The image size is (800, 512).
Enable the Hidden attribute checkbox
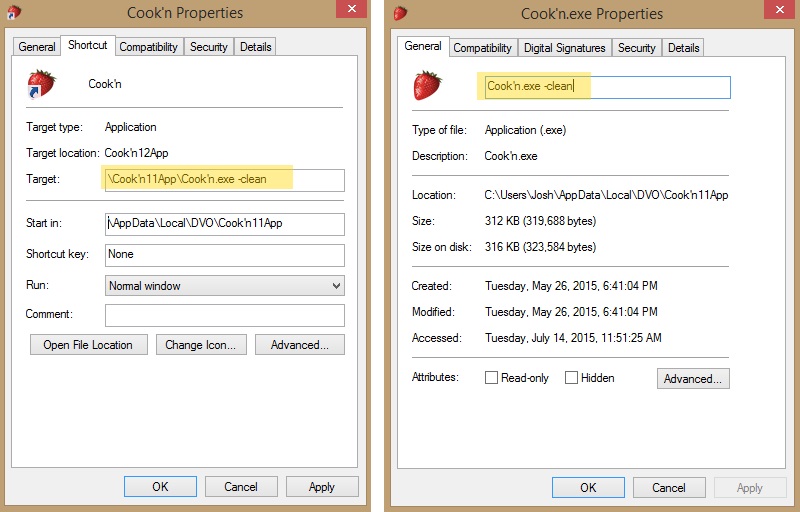click(571, 377)
